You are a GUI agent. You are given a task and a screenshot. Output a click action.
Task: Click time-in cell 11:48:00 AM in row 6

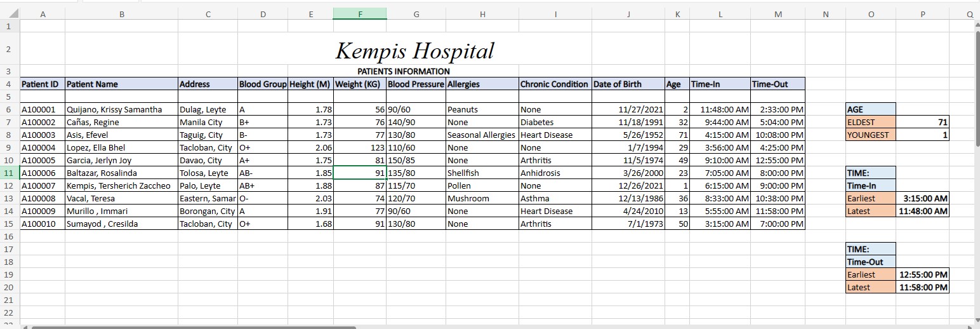(720, 109)
